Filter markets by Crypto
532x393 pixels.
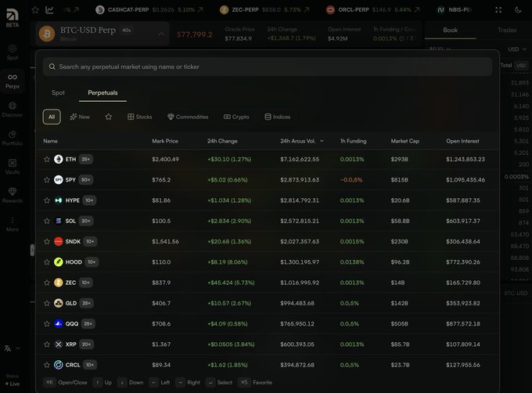click(x=236, y=117)
